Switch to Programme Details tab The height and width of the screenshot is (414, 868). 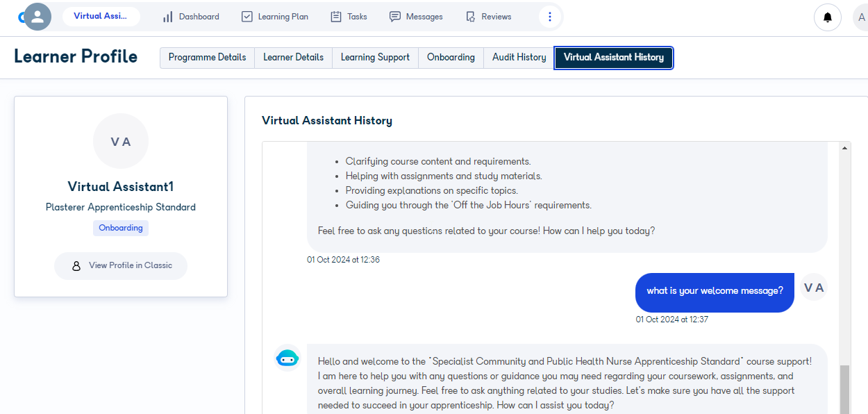point(207,58)
